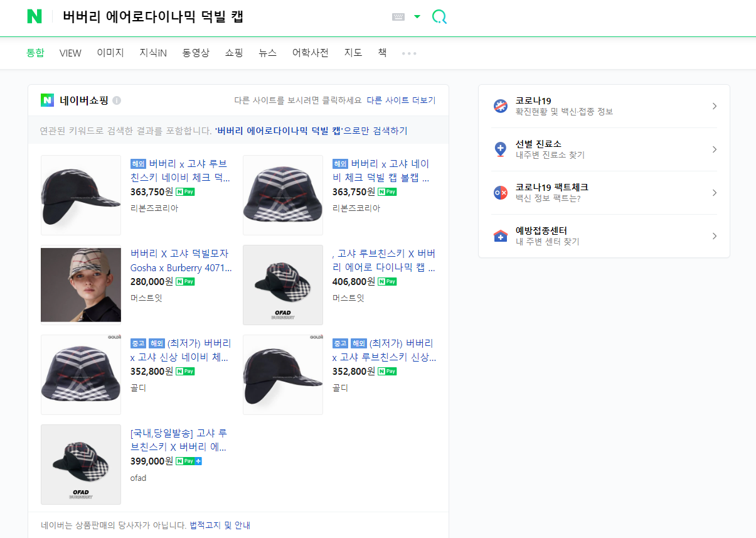This screenshot has height=538, width=756.
Task: Open the 동영상 tab
Action: [196, 53]
